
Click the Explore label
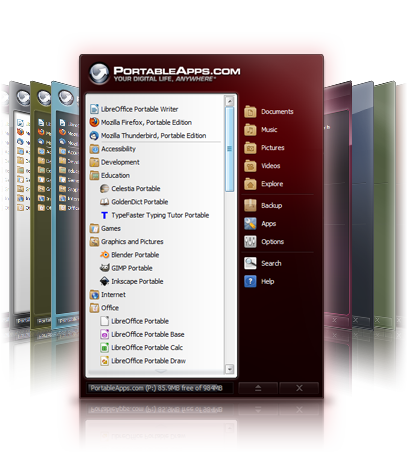click(272, 184)
